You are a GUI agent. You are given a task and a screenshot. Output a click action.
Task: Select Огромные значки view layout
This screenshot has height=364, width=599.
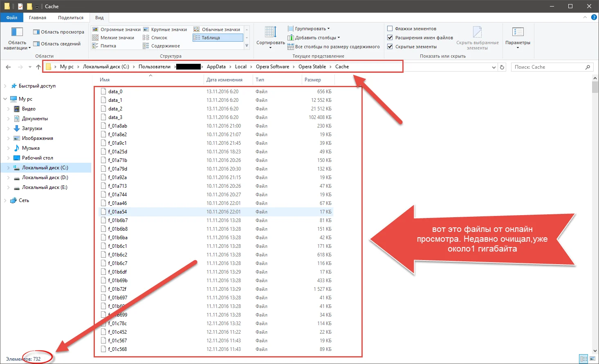pyautogui.click(x=117, y=29)
